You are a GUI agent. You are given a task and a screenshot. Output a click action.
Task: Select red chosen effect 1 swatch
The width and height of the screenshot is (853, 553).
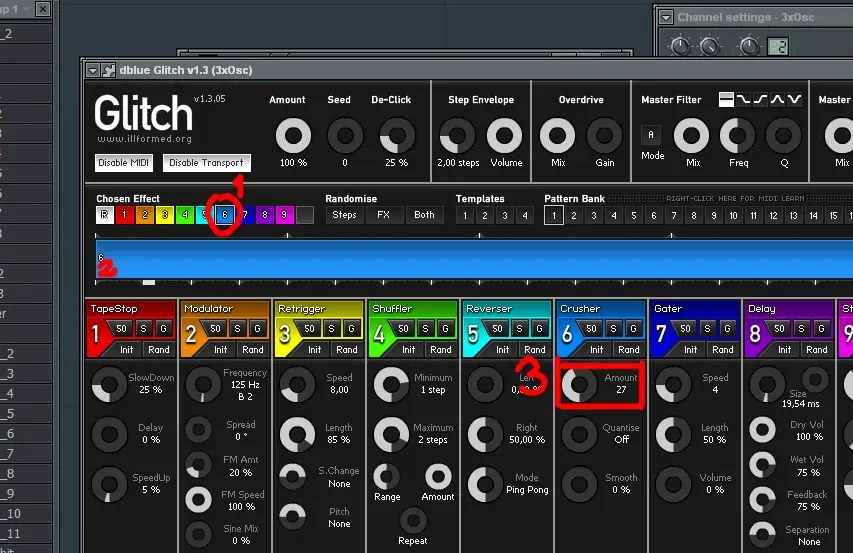point(125,215)
